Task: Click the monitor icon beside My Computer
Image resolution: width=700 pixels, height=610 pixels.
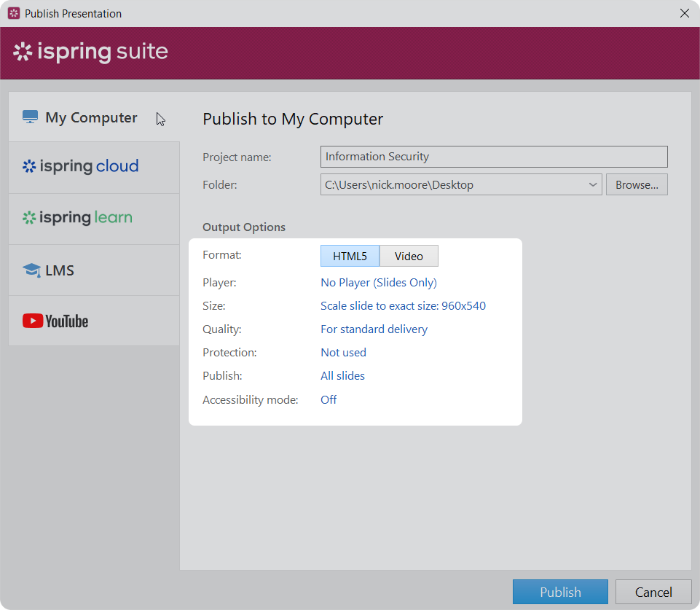Action: point(30,117)
